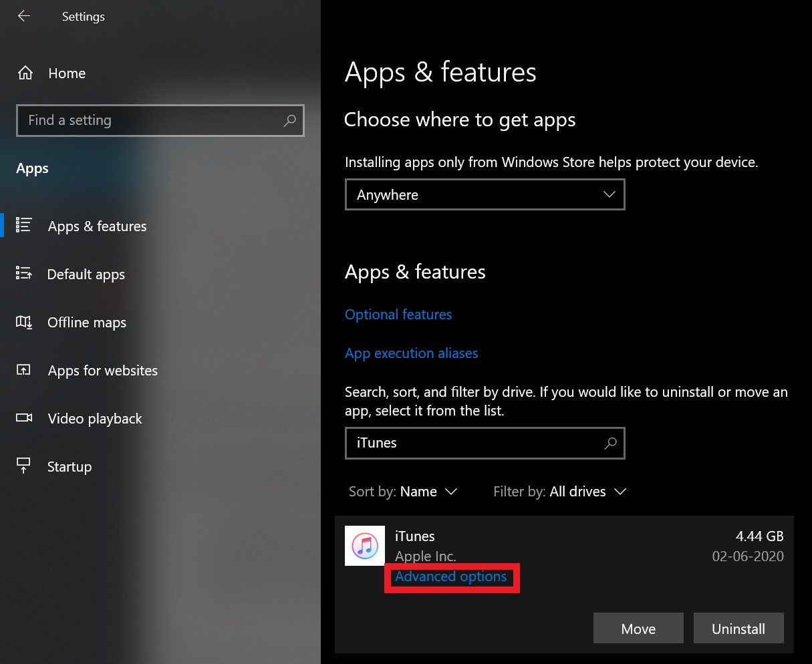Click the Apps & features list icon

24,226
